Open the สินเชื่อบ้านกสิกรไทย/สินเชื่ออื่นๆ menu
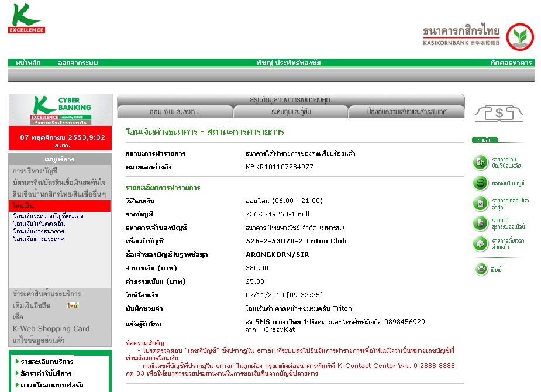This screenshot has width=541, height=392. (x=59, y=194)
